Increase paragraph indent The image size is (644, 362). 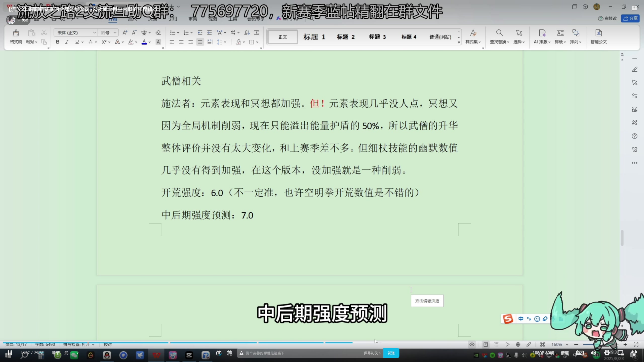[209, 33]
